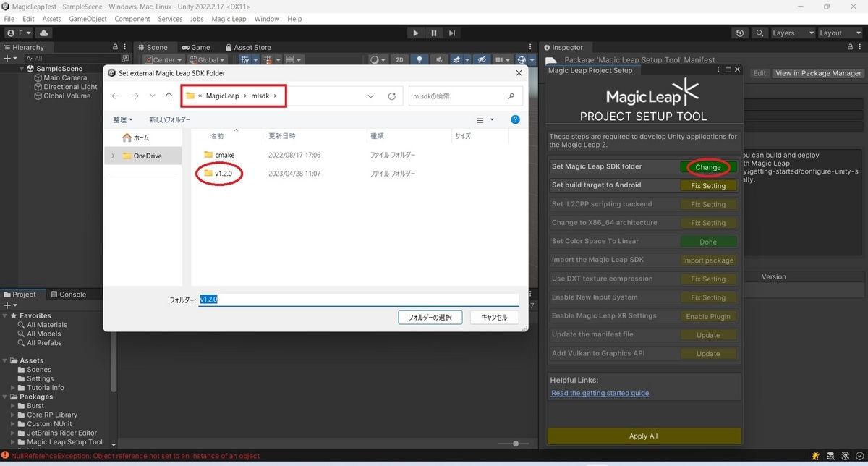Switch to the Game tab

[195, 47]
